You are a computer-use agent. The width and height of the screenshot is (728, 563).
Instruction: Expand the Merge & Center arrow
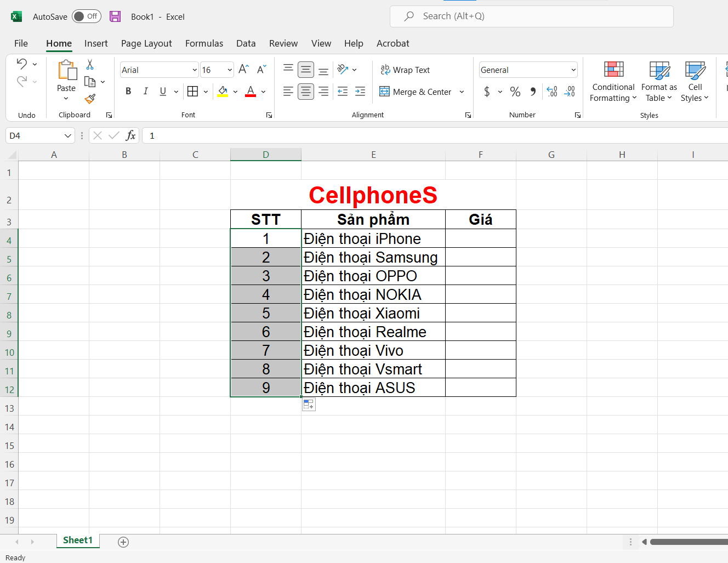(462, 92)
